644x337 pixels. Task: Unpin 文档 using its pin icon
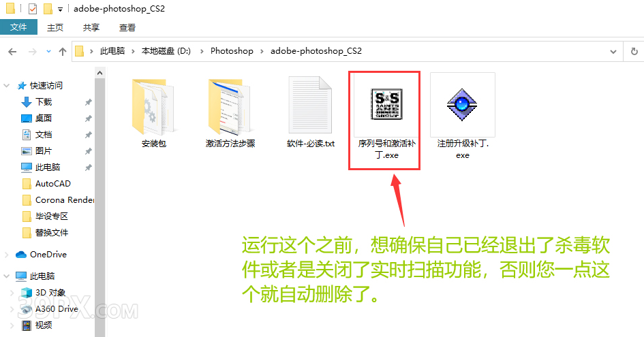click(89, 135)
